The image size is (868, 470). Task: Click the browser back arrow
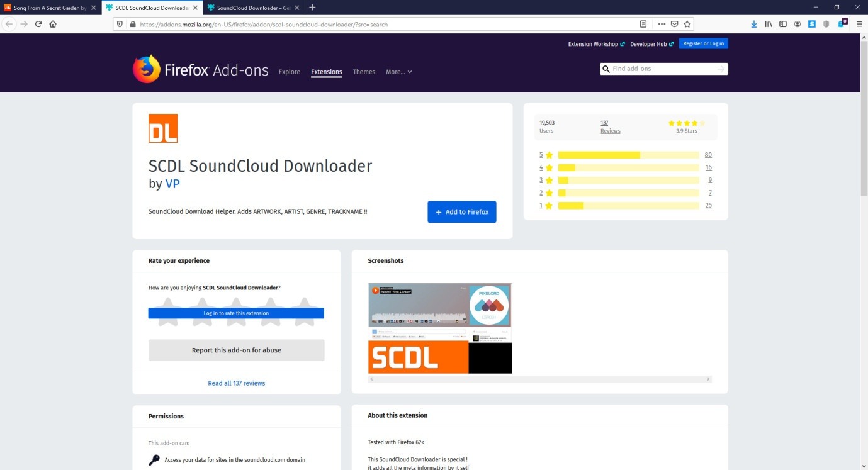click(9, 24)
